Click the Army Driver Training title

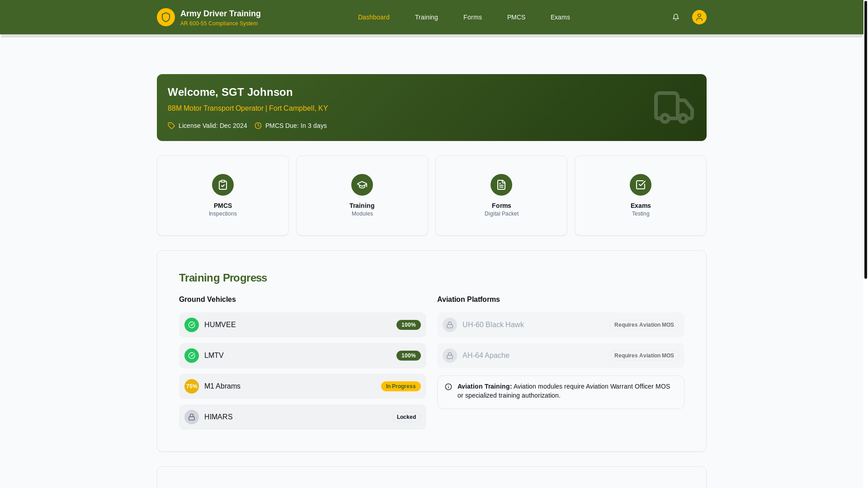[x=221, y=14]
